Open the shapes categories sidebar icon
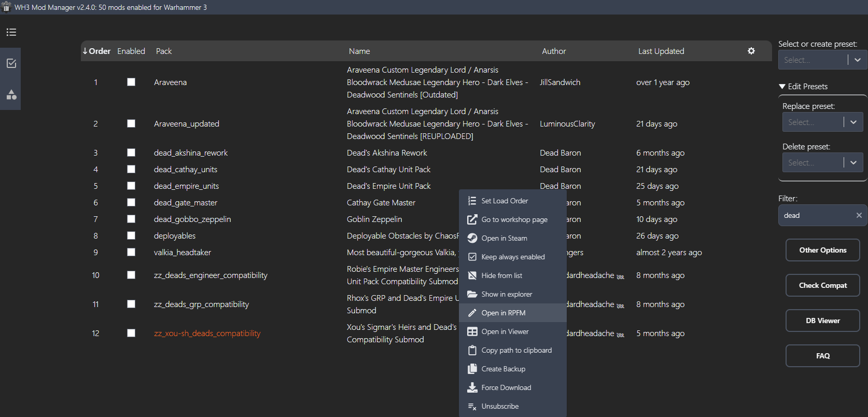868x417 pixels. pos(11,94)
